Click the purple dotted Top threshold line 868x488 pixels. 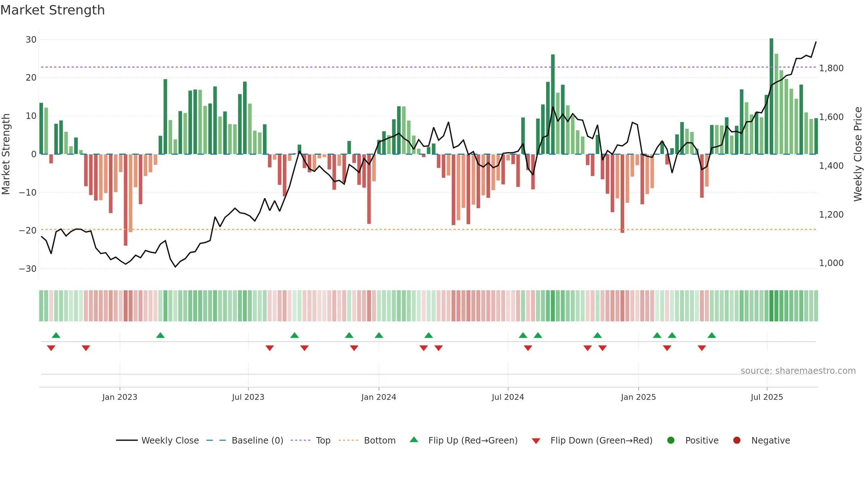pyautogui.click(x=429, y=67)
